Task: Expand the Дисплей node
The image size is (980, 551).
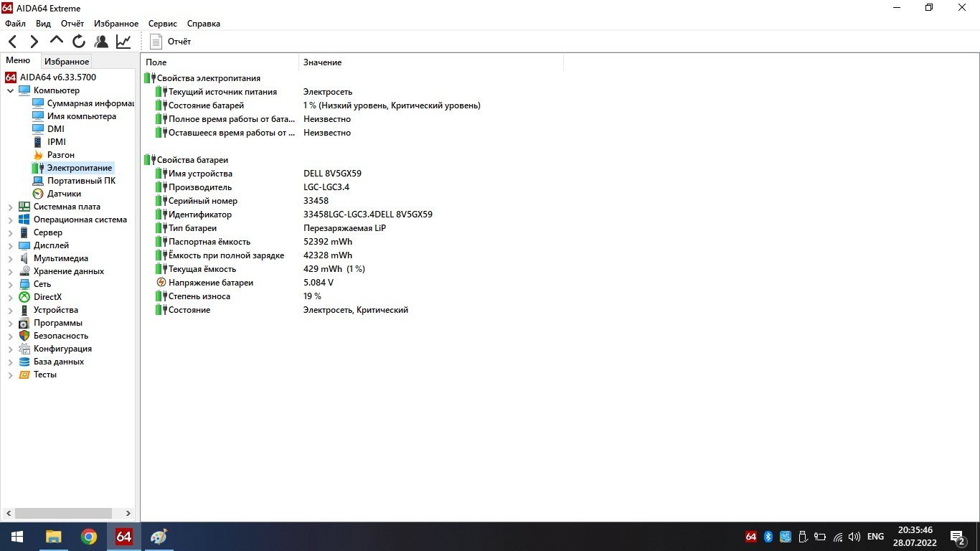Action: coord(11,245)
